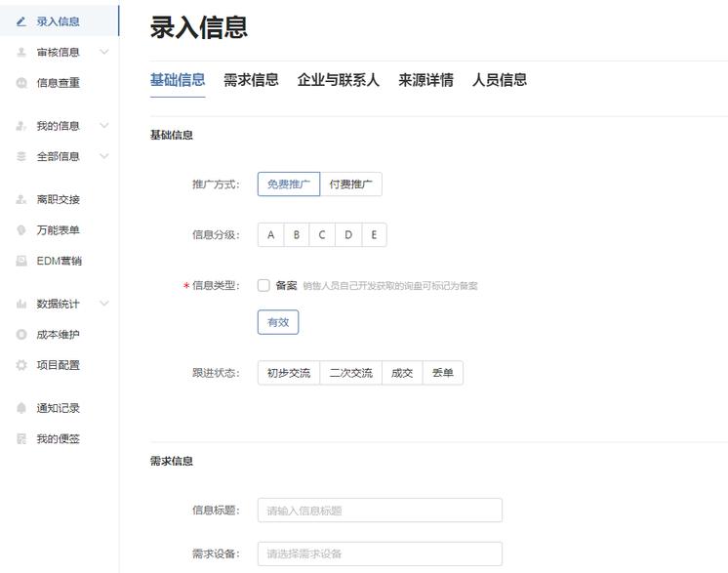Open EDM营销 in the sidebar
This screenshot has height=573, width=728.
60,261
